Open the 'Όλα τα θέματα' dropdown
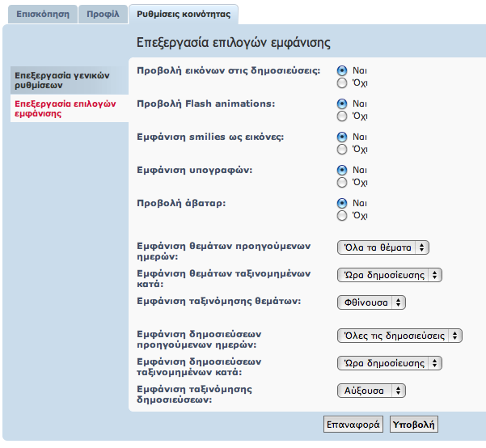 coord(382,247)
